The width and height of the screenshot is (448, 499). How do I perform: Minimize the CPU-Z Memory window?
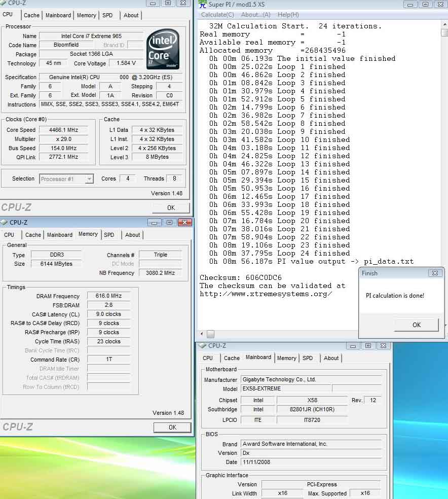click(154, 223)
